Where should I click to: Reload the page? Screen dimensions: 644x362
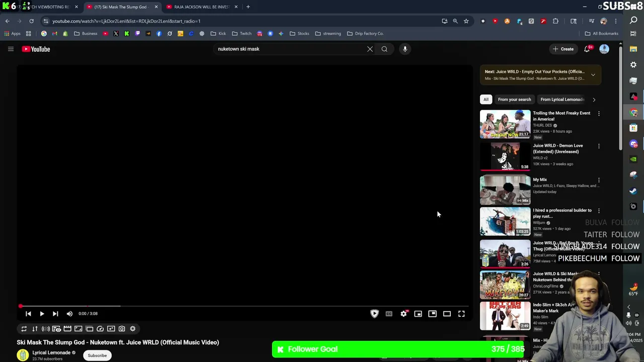pyautogui.click(x=31, y=21)
